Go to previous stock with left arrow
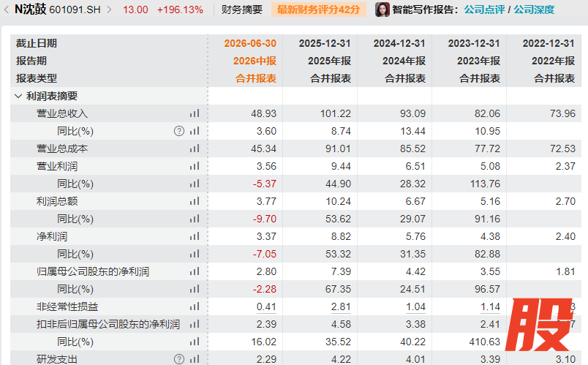 click(6, 10)
